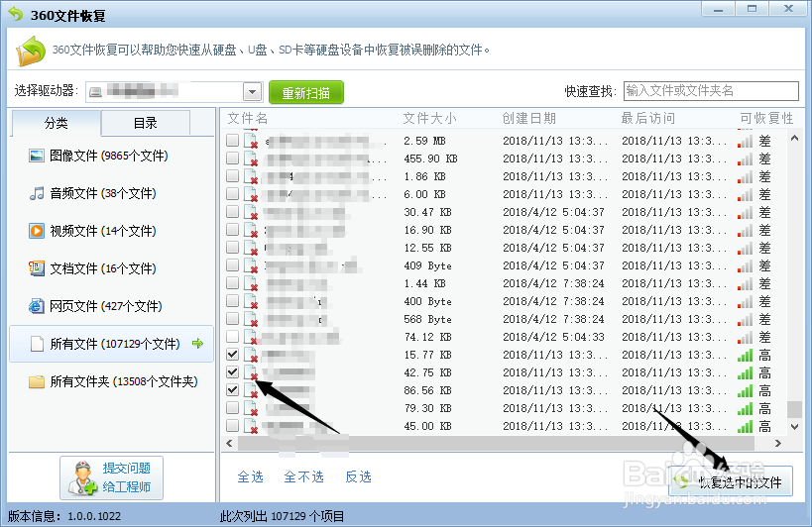This screenshot has height=527, width=812.
Task: Click green signal bars in 86.56 KB row
Action: 745,391
